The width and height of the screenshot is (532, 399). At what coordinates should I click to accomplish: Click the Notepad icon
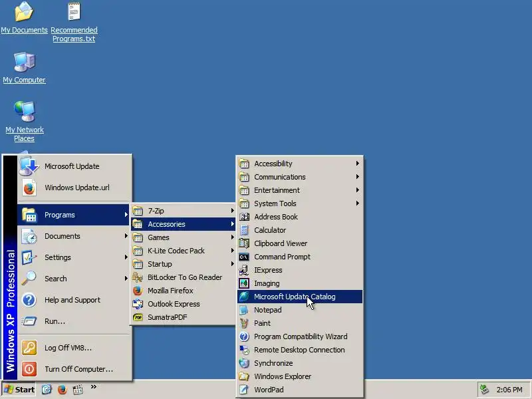(244, 310)
